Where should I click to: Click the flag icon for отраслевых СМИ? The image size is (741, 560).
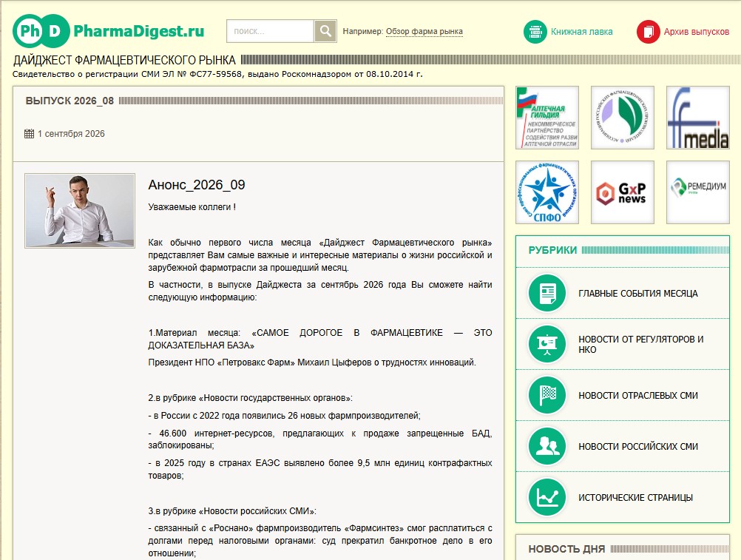[547, 395]
